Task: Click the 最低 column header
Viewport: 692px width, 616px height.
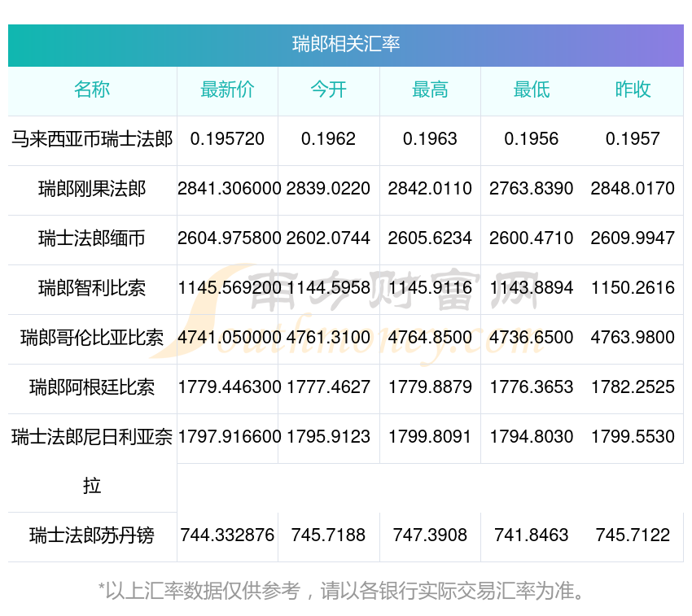Action: click(x=531, y=90)
